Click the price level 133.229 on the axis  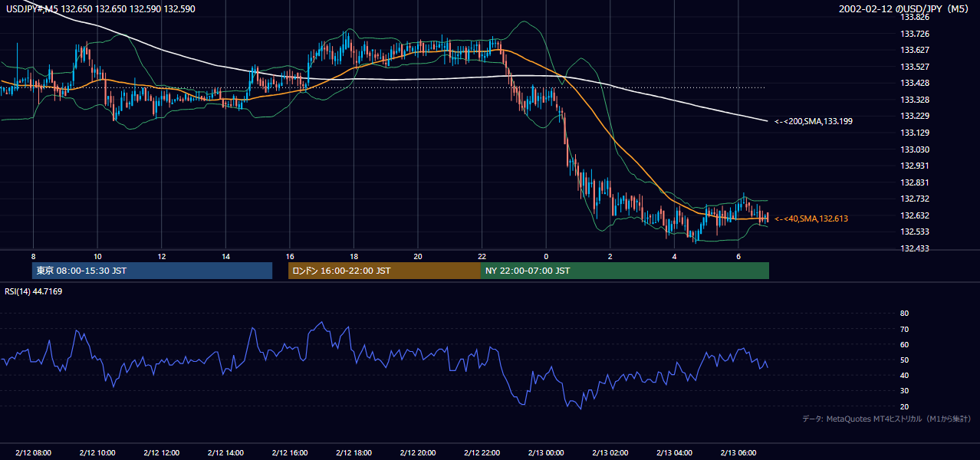pos(915,116)
